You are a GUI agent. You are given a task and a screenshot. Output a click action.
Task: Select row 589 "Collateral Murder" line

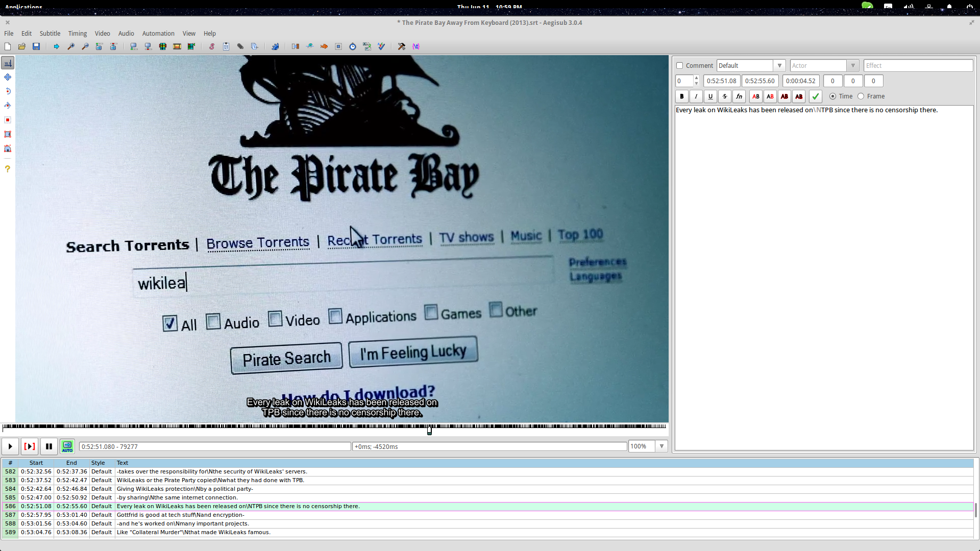pyautogui.click(x=487, y=533)
